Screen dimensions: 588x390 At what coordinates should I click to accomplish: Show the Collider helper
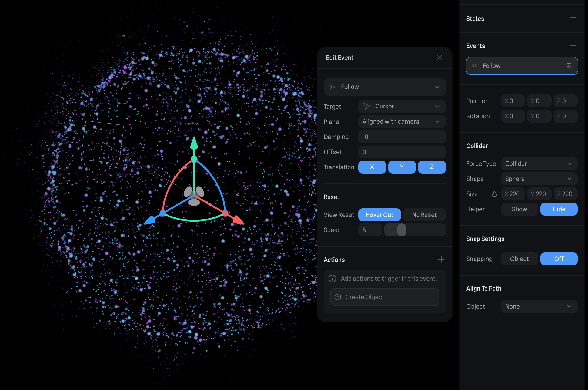[x=519, y=209]
